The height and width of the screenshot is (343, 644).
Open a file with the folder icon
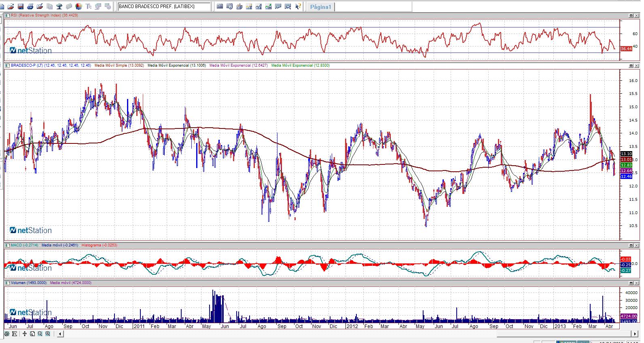(x=11, y=6)
